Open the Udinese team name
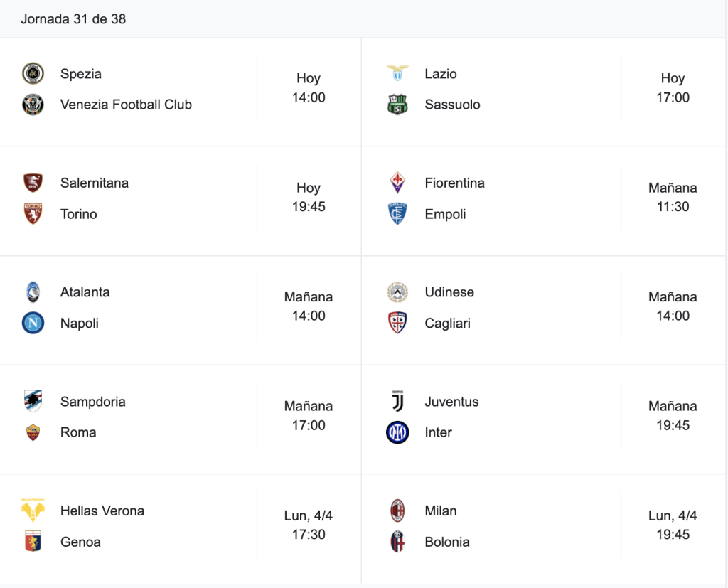This screenshot has height=588, width=728. (449, 292)
